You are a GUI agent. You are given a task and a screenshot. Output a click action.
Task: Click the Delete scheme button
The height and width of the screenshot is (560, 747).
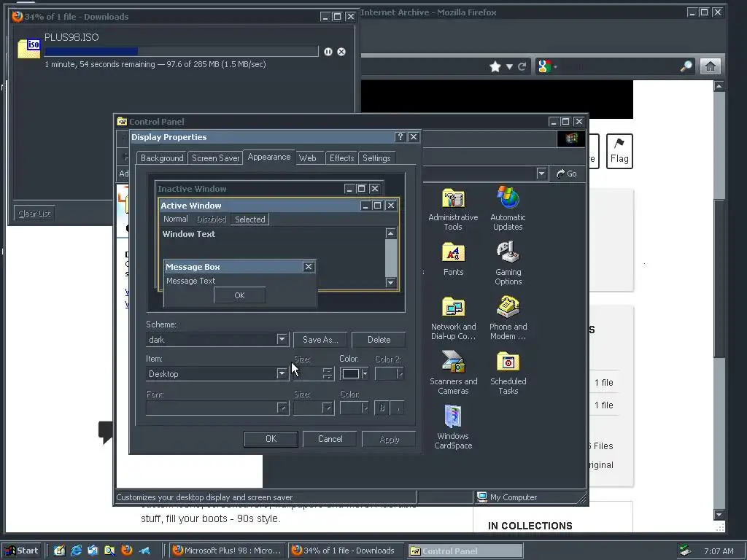[x=379, y=340]
